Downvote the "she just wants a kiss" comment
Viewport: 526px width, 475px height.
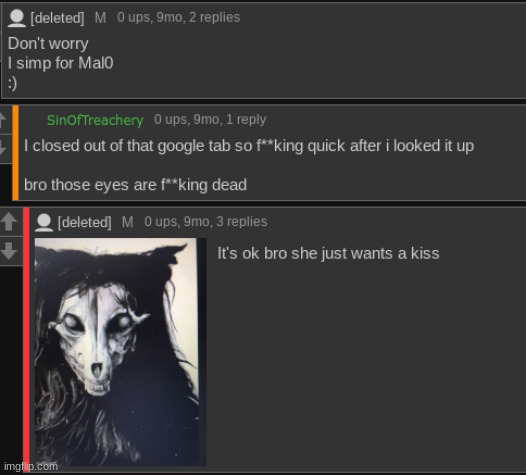pyautogui.click(x=9, y=251)
